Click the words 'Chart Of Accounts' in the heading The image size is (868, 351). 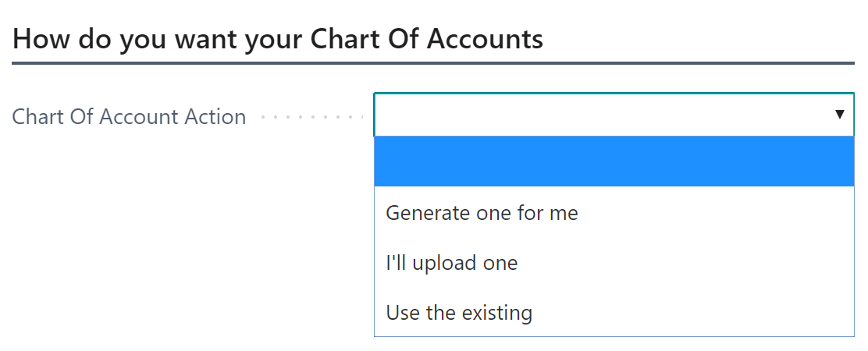click(426, 39)
